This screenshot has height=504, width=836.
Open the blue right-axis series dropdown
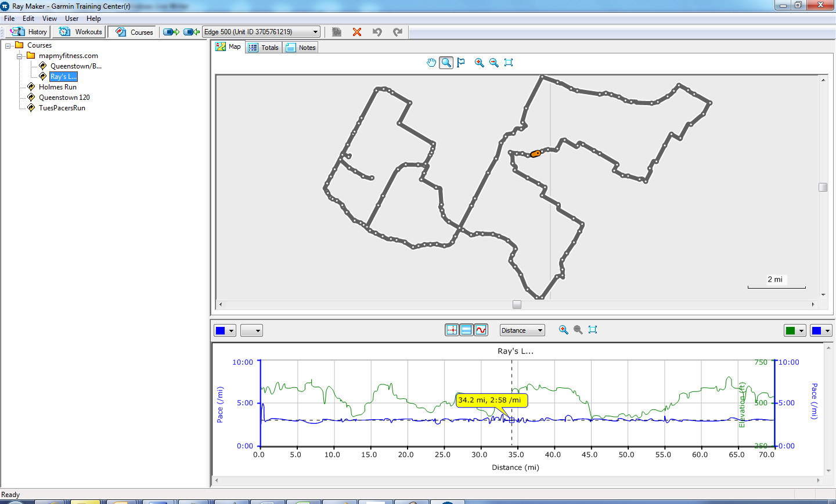click(x=821, y=330)
